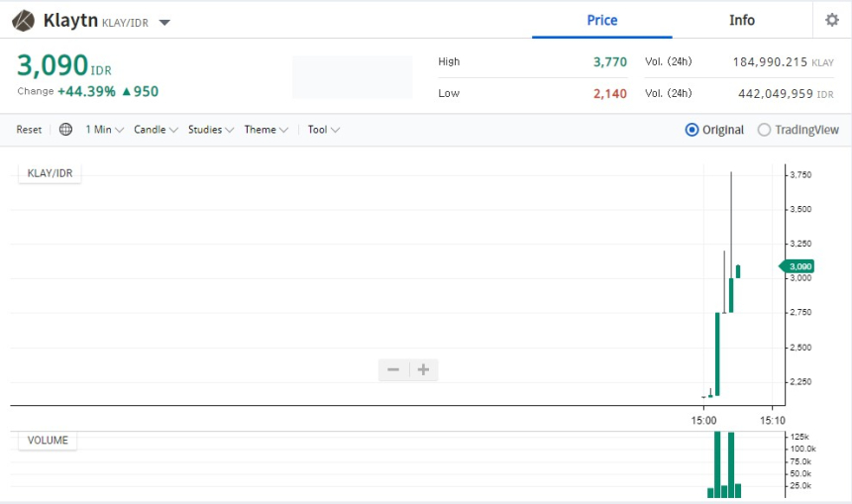
Task: Switch to the Price tab
Action: click(x=601, y=20)
